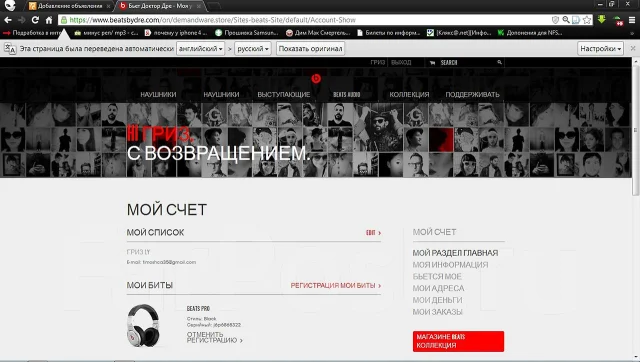This screenshot has height=362, width=640.
Task: Open bookmark минус pen/ mp3
Action: tap(106, 33)
